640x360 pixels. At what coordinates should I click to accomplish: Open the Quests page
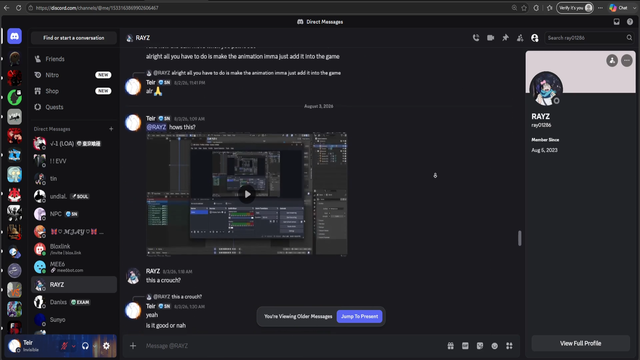74,107
